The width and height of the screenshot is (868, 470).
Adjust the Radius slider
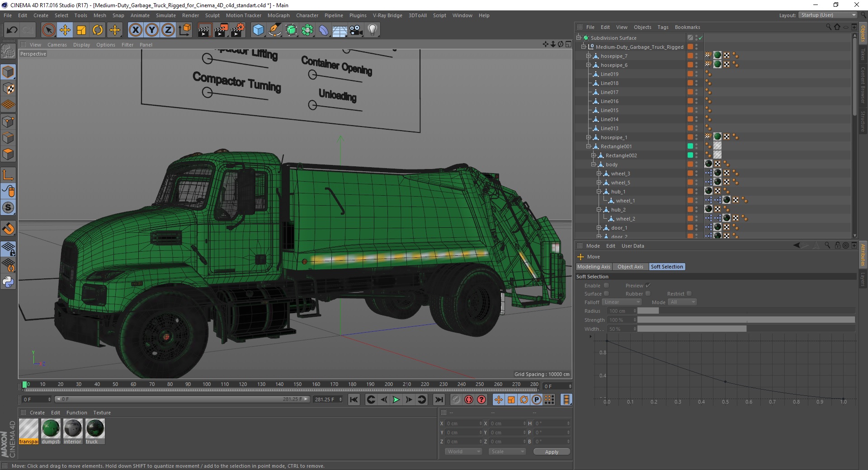(746, 311)
